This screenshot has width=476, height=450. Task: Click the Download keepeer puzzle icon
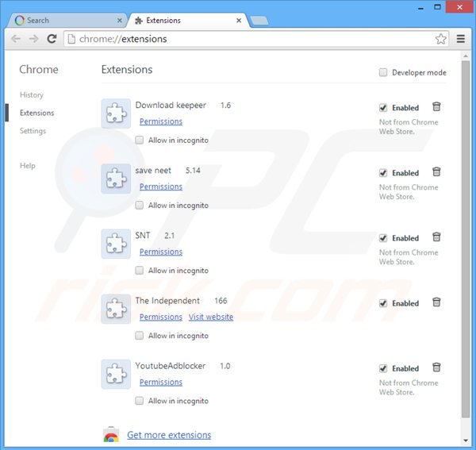tap(116, 113)
